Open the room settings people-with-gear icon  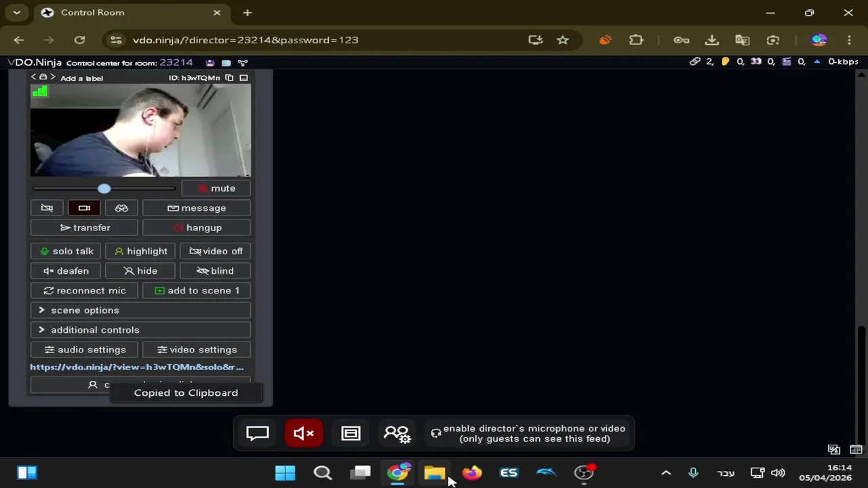[x=397, y=433]
